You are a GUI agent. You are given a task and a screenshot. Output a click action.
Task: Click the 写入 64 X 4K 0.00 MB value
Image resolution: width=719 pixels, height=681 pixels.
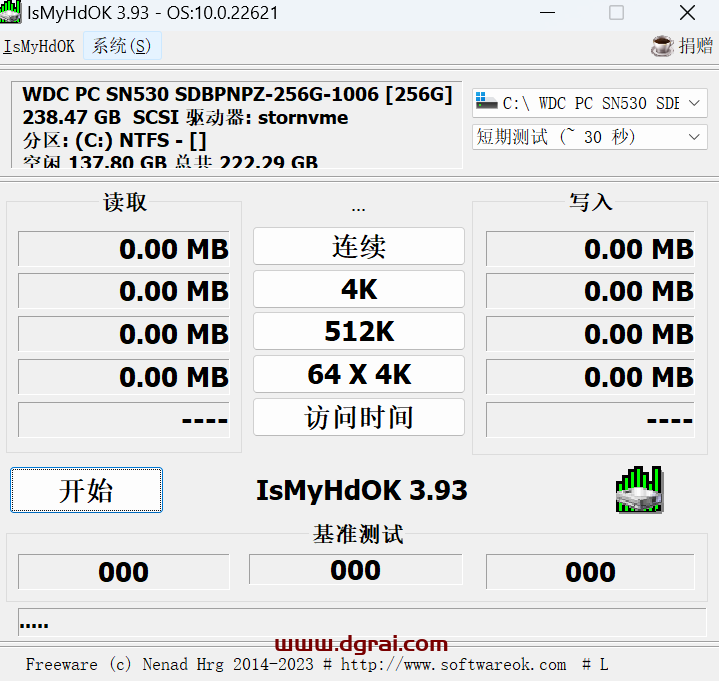coord(590,377)
